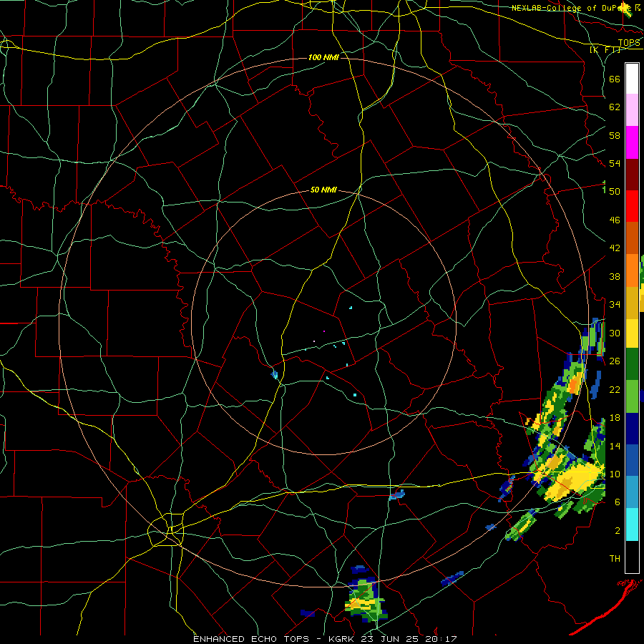The height and width of the screenshot is (644, 644).
Task: Click the '54' legend value
Action: pos(615,163)
